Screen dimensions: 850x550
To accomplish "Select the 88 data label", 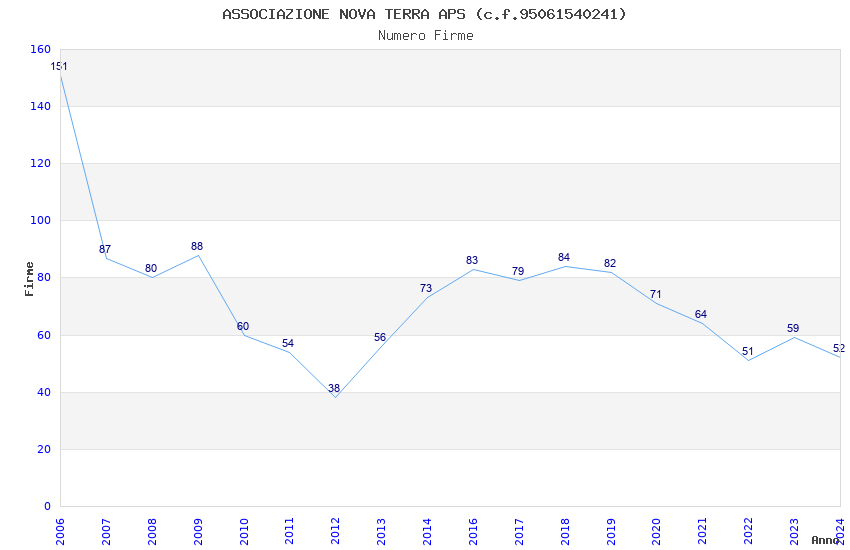I will pos(197,247).
